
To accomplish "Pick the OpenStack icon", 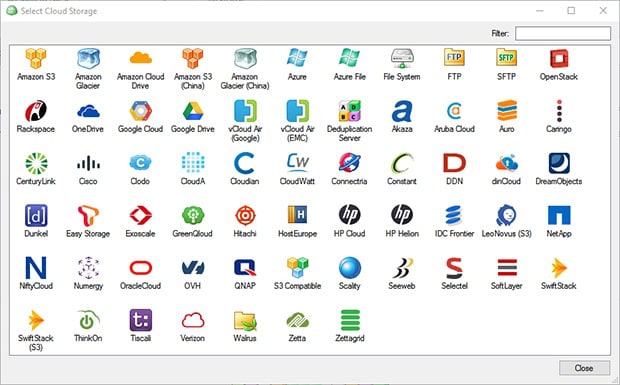I will coord(559,59).
